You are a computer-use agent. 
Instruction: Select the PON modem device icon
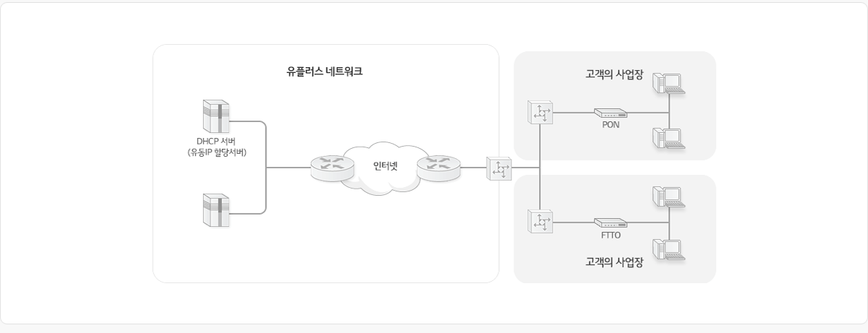pyautogui.click(x=610, y=113)
